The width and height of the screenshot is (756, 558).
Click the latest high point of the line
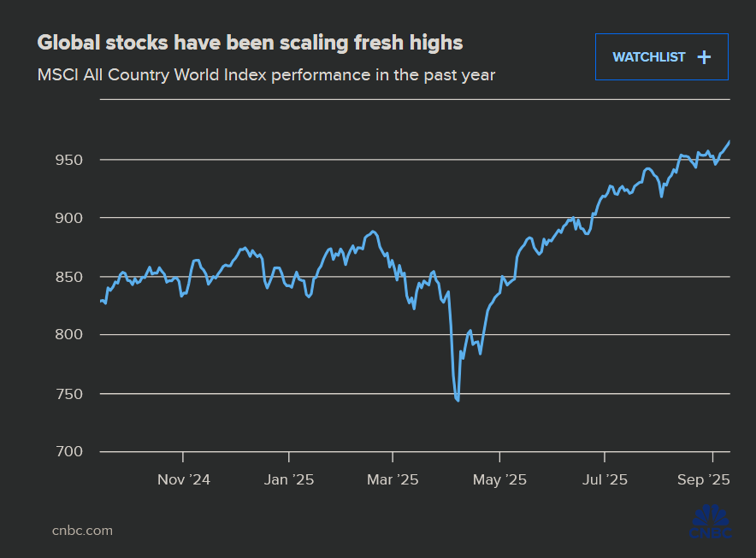[729, 142]
